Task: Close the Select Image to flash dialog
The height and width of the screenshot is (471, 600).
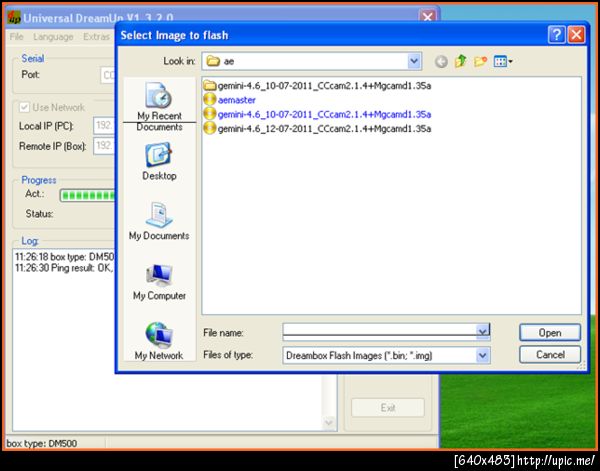Action: pyautogui.click(x=576, y=35)
